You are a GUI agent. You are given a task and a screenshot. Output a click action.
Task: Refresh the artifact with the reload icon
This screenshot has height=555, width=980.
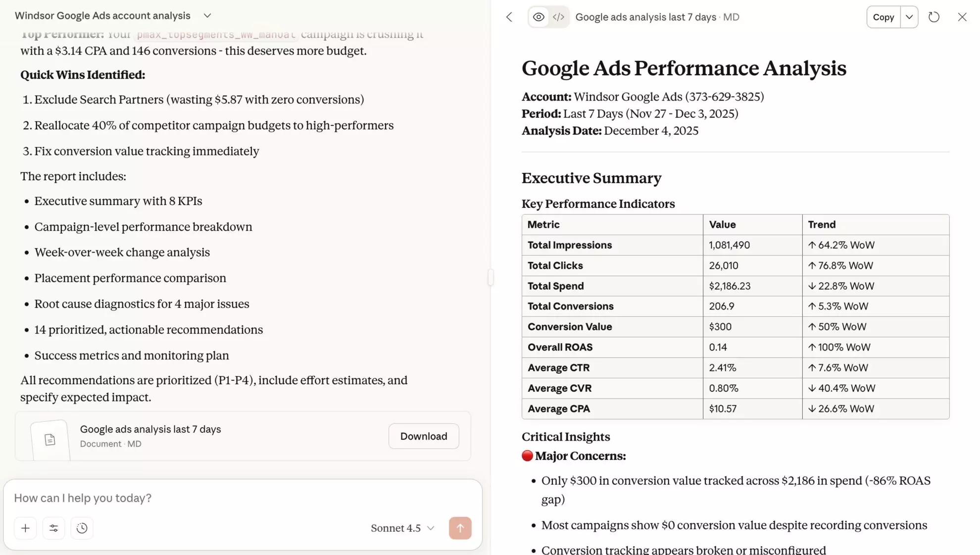[934, 16]
